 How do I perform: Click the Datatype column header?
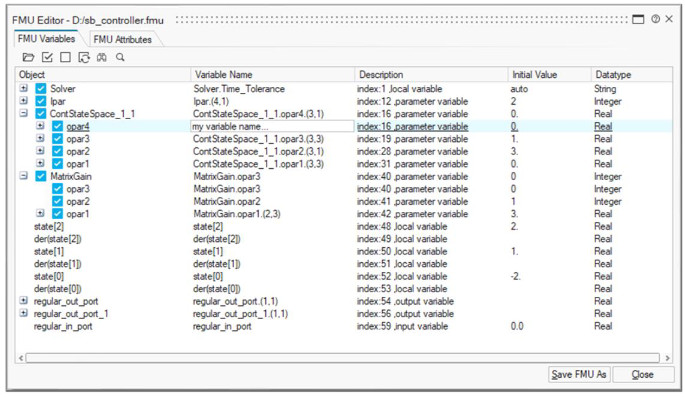pos(631,75)
